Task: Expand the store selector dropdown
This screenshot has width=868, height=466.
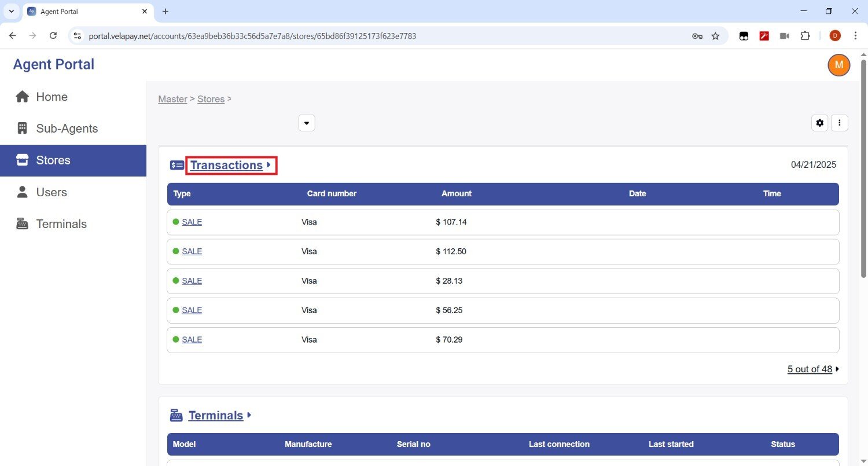Action: click(x=307, y=123)
